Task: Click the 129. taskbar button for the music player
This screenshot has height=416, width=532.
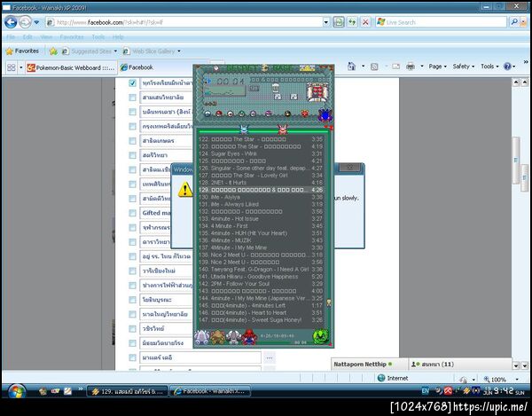Action: pos(128,391)
